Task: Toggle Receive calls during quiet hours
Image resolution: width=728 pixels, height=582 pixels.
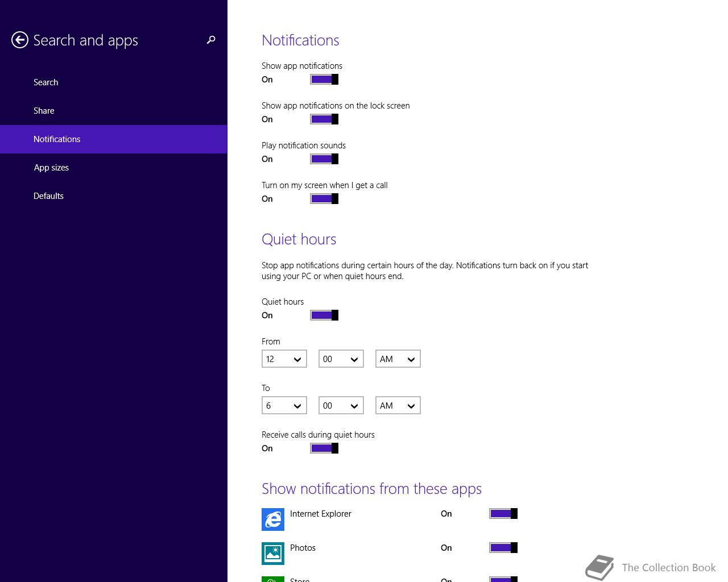Action: [324, 448]
